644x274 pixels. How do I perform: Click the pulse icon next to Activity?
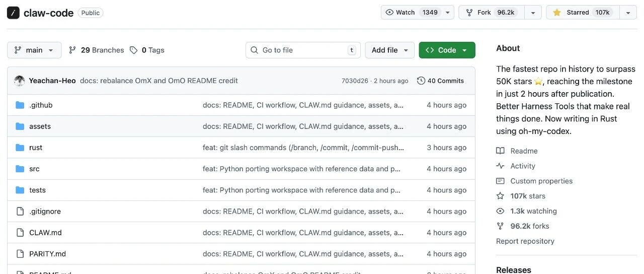click(500, 166)
